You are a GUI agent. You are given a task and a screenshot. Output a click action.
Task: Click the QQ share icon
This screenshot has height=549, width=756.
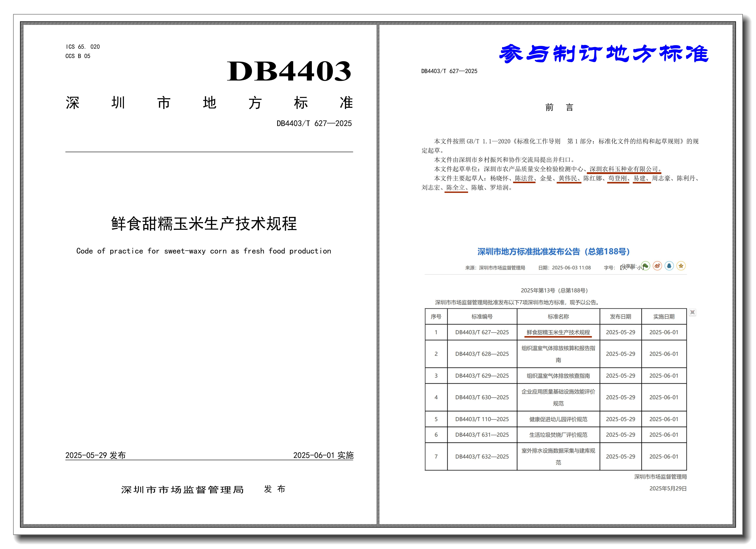coord(669,266)
